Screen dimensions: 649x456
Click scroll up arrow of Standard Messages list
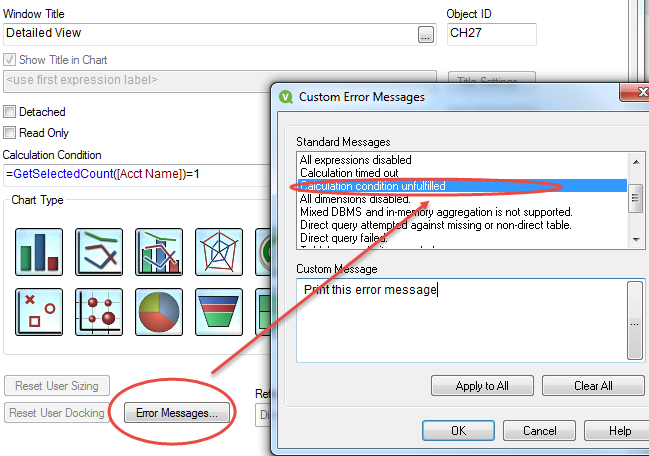(x=636, y=162)
